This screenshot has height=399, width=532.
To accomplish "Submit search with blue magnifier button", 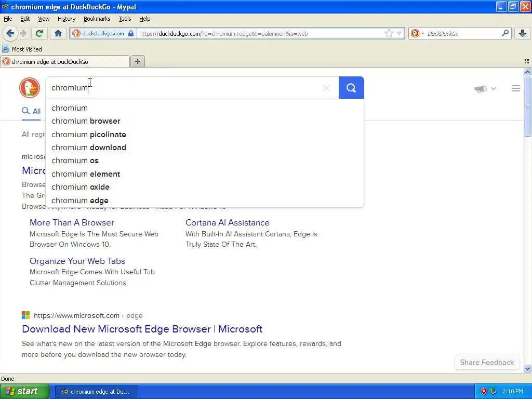I will click(x=351, y=88).
